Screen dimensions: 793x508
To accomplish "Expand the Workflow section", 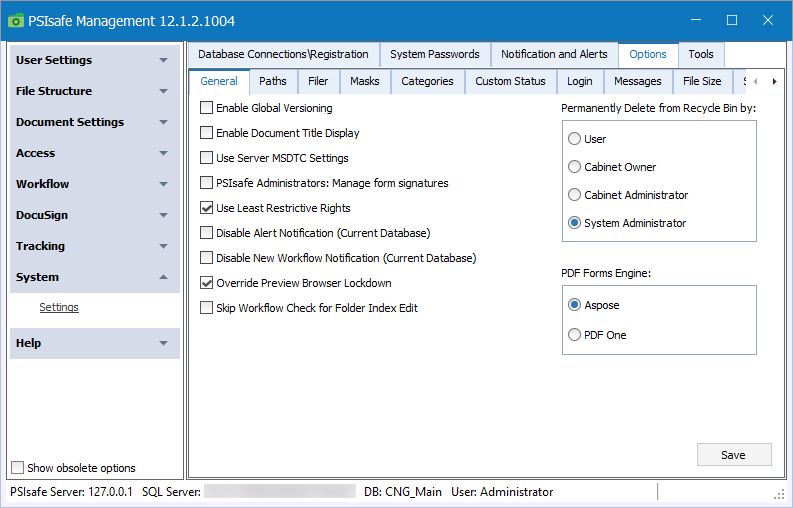I will point(95,184).
